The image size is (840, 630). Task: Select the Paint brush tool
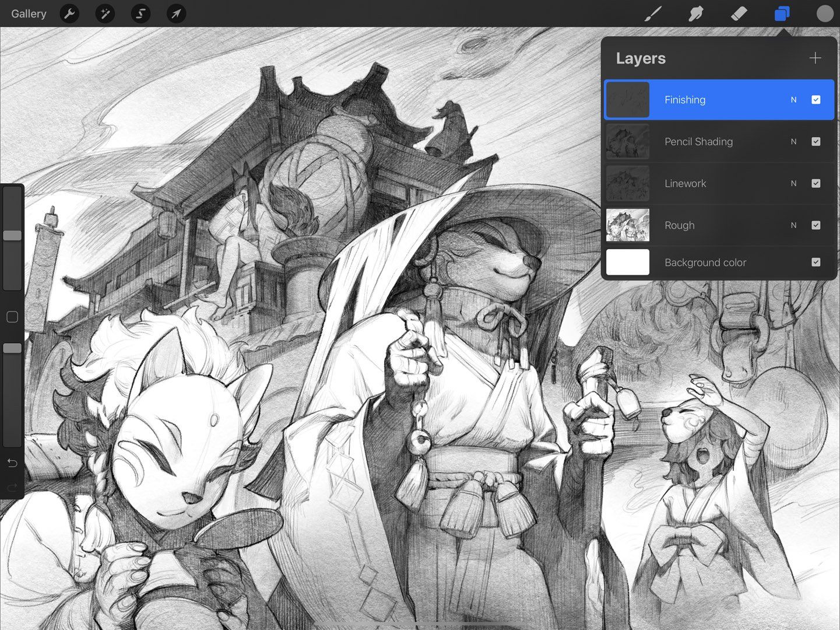653,13
